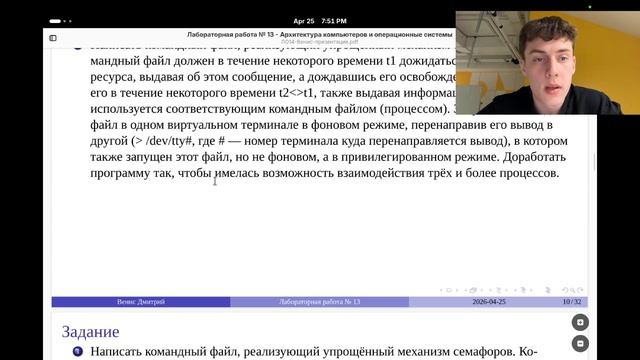This screenshot has width=640, height=360.
Task: Click the text 't2<>t1' in the paragraph
Action: pos(296,93)
